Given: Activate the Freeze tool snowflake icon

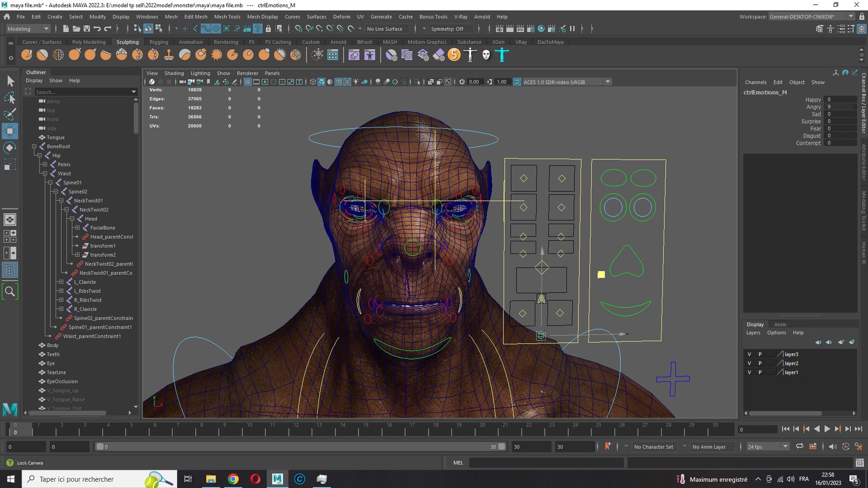Looking at the screenshot, I should (x=295, y=54).
